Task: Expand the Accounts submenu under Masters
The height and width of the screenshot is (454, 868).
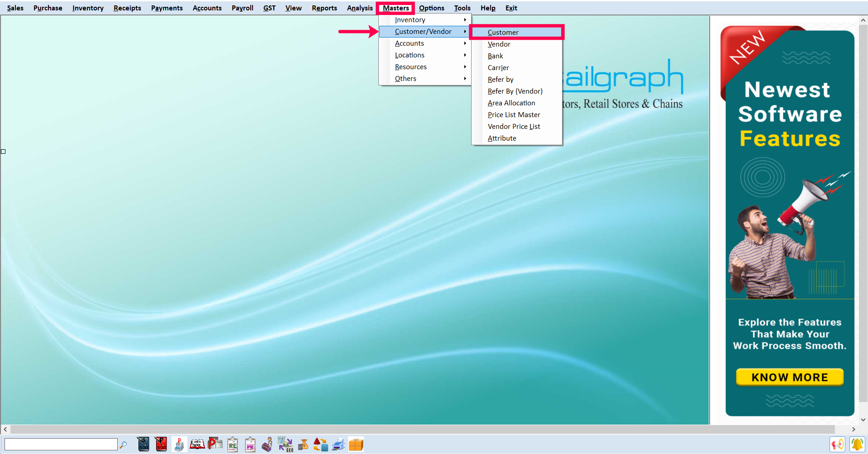Action: (424, 43)
